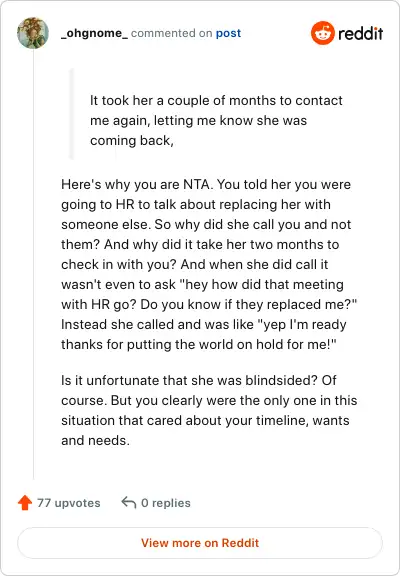Click the Reddit Snoo logo icon

click(x=322, y=33)
